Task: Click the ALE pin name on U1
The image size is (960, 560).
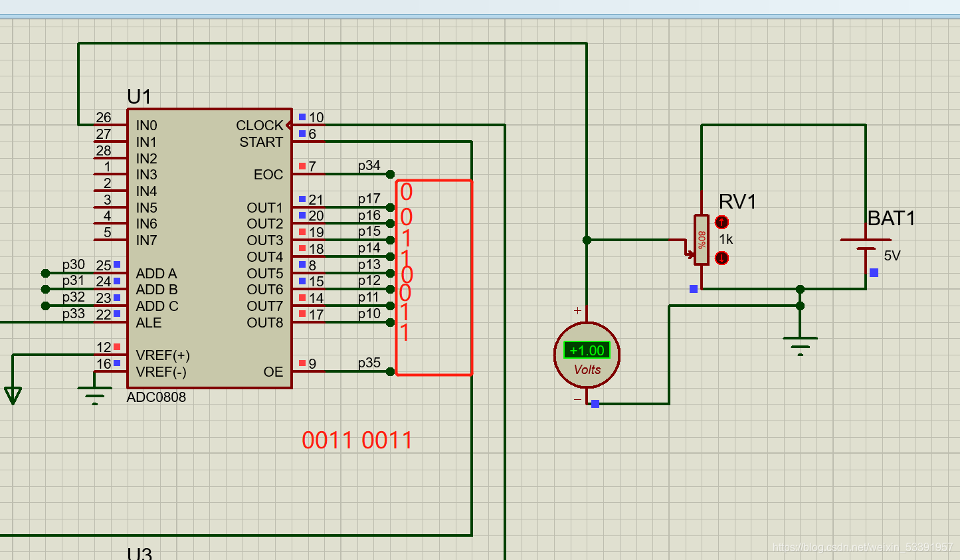Action: (x=149, y=323)
